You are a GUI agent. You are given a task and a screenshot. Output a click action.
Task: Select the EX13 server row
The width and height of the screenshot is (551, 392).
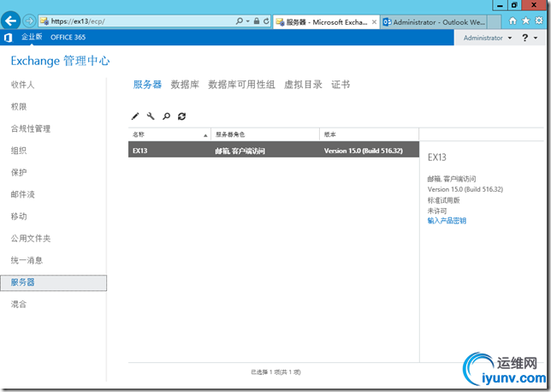(x=274, y=150)
